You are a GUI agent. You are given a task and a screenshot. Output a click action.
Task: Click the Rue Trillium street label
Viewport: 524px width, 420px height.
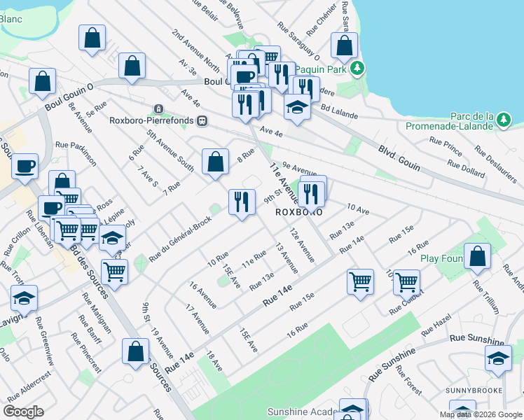(x=486, y=297)
